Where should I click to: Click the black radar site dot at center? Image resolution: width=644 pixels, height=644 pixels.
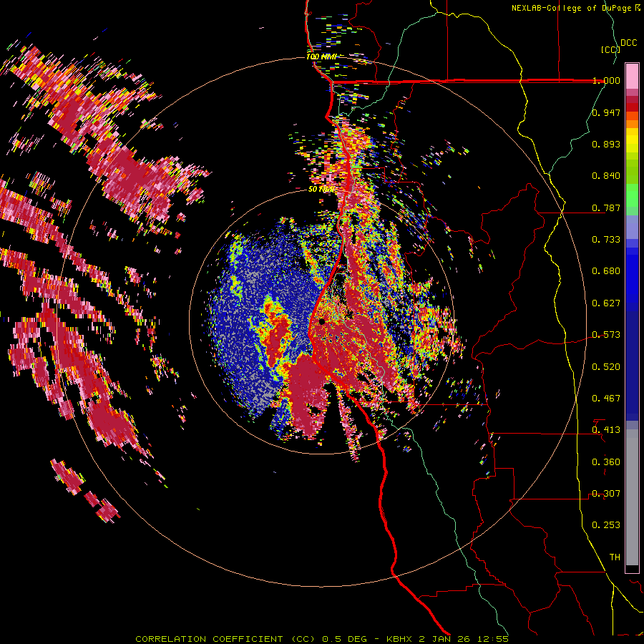tap(322, 321)
